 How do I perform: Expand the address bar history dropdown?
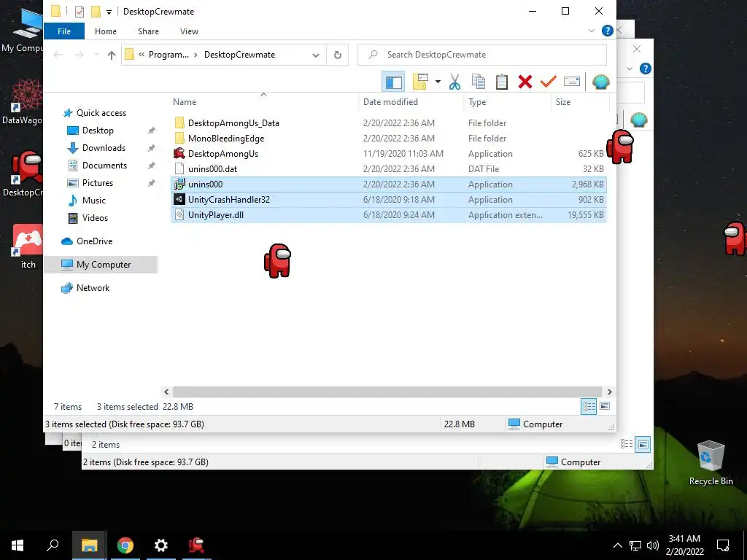point(315,55)
